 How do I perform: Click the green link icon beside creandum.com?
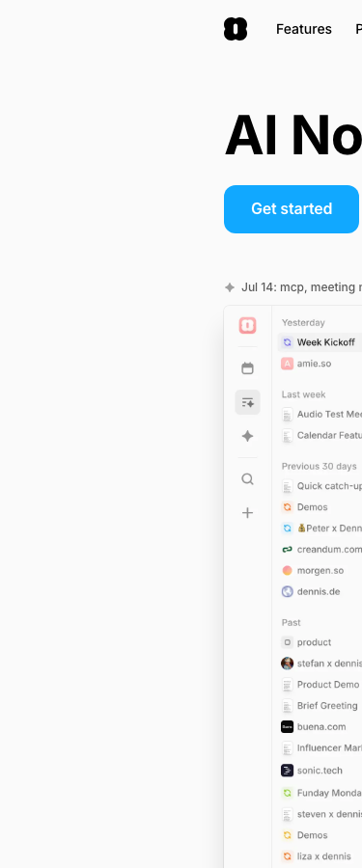pyautogui.click(x=287, y=549)
